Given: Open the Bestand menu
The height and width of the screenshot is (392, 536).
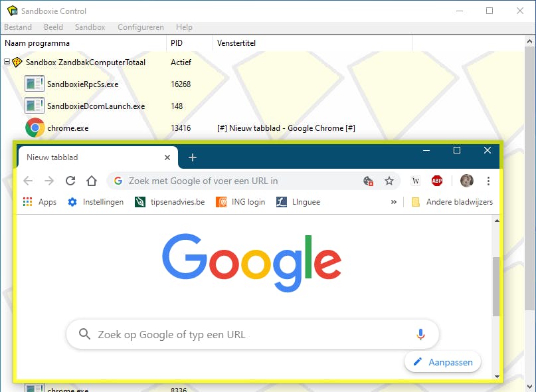Looking at the screenshot, I should click(x=18, y=27).
